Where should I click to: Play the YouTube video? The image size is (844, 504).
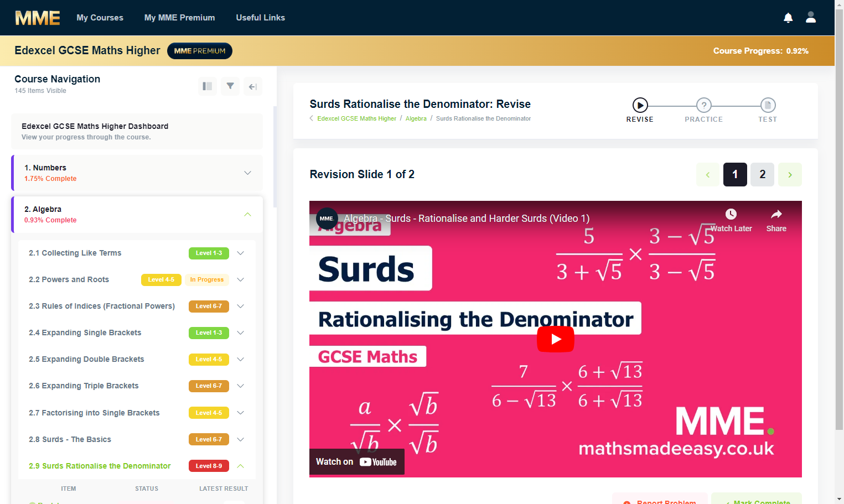[556, 339]
